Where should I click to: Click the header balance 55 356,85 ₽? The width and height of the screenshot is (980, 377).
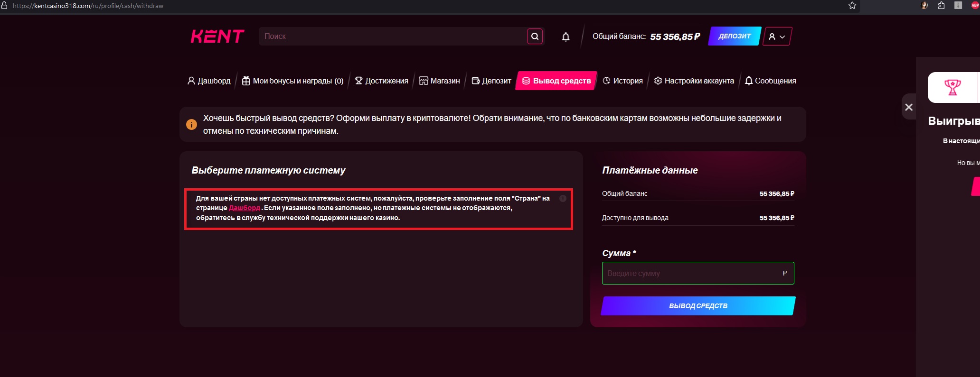675,37
